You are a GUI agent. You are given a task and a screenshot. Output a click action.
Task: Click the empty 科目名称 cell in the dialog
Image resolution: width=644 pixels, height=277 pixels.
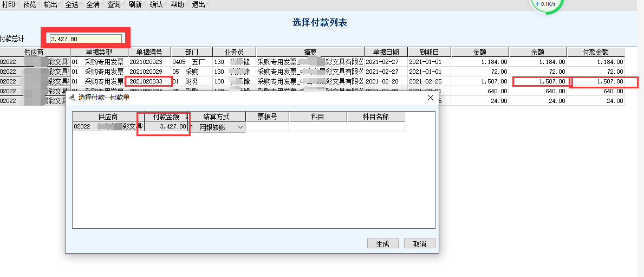coord(376,127)
